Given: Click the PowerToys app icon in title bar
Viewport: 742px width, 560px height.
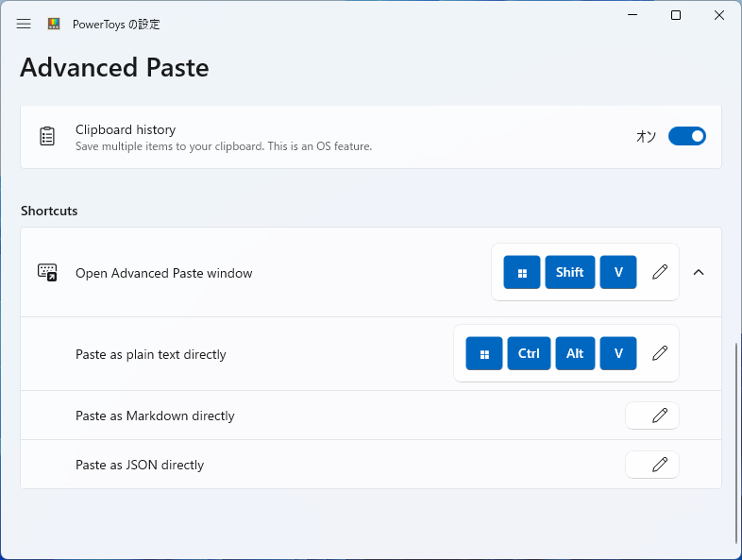Looking at the screenshot, I should click(x=54, y=24).
